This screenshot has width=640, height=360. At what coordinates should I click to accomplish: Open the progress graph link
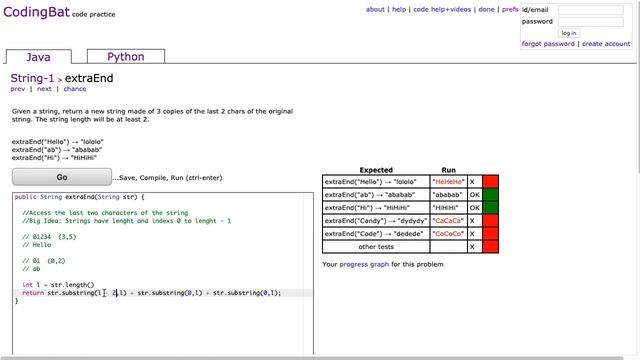pos(364,264)
